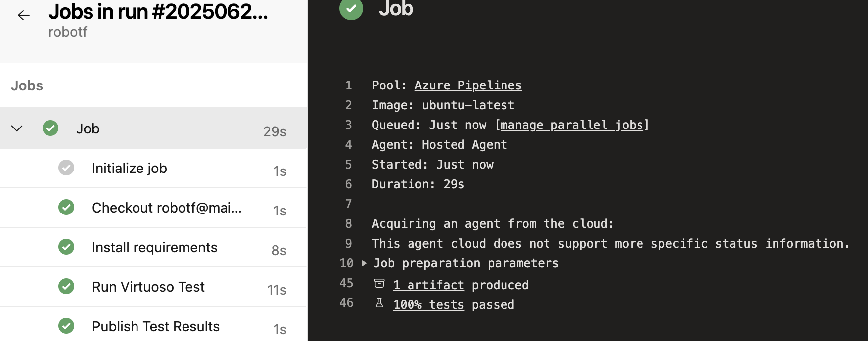Click green check icon for Install requirements
The image size is (868, 341).
click(66, 247)
